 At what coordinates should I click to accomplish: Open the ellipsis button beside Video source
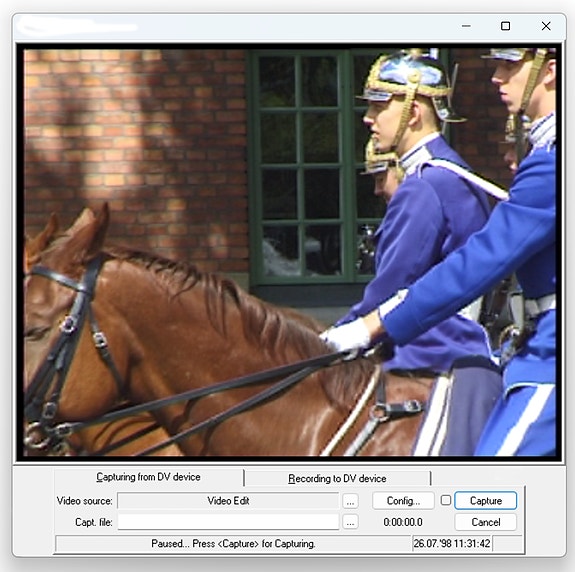350,501
